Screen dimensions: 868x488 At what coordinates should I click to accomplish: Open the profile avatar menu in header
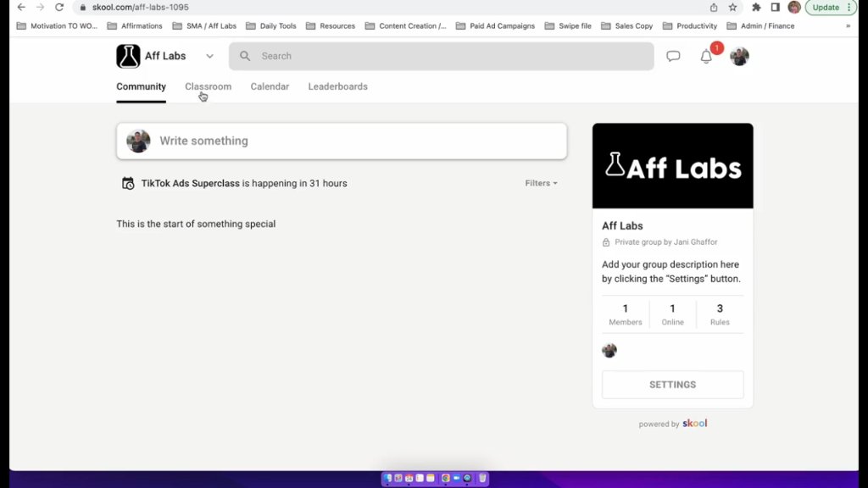click(x=739, y=56)
